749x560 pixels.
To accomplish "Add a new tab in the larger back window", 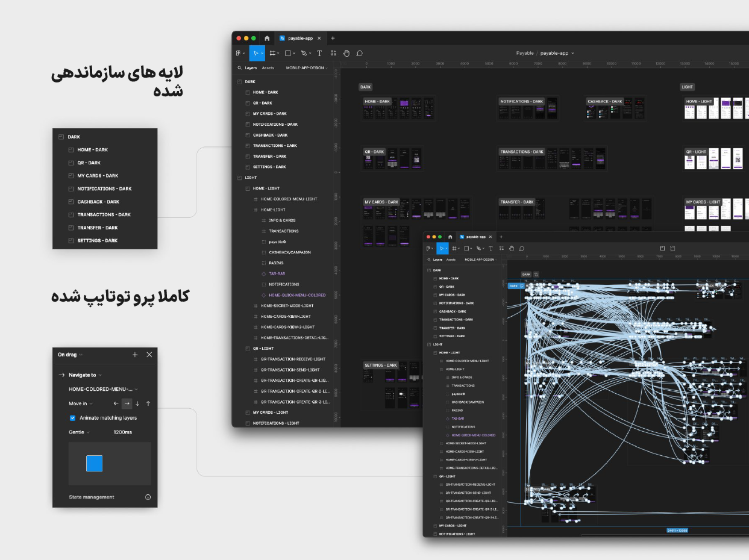I will click(333, 38).
